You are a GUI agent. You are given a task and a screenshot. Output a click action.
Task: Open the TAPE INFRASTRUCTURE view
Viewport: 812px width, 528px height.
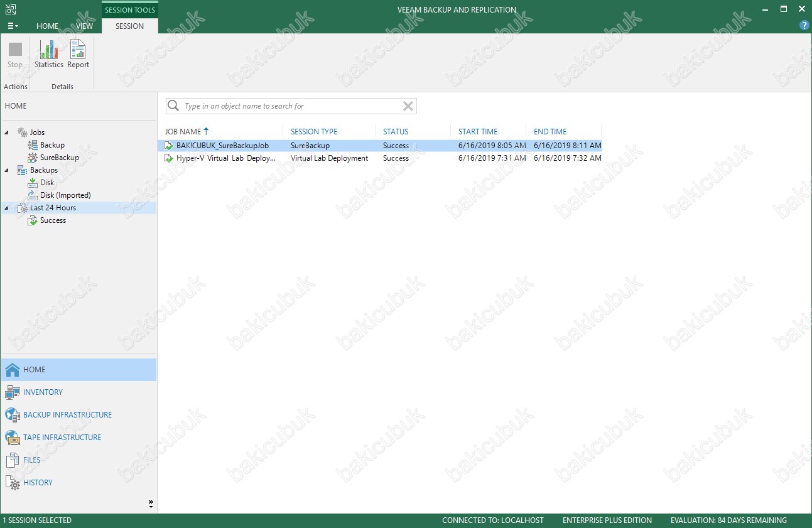click(78, 438)
